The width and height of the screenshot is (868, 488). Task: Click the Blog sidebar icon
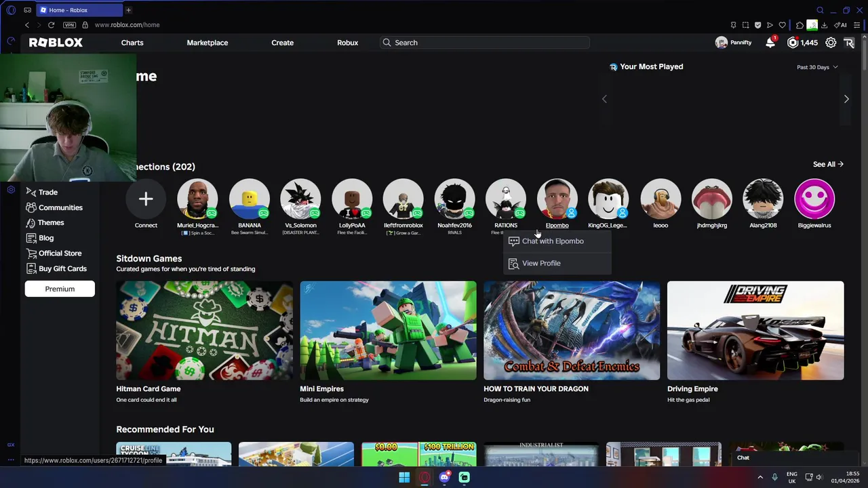click(31, 238)
